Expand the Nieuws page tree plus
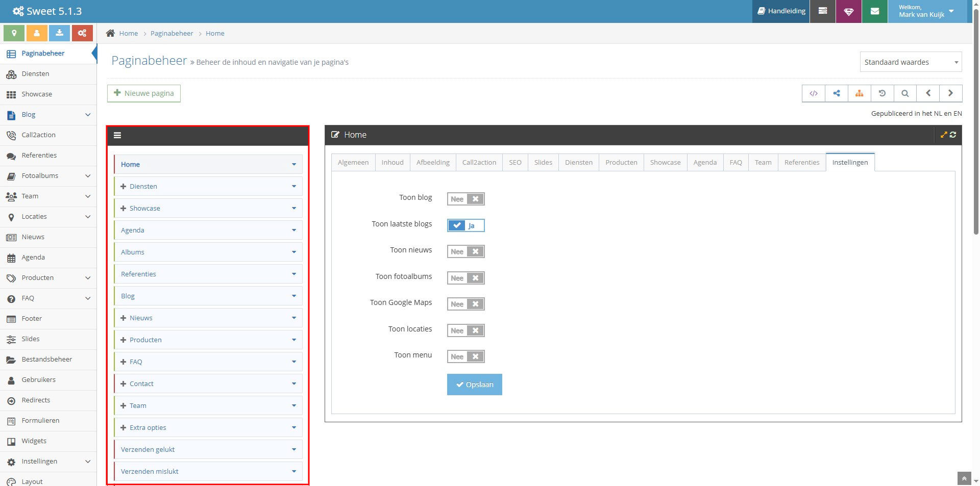The height and width of the screenshot is (486, 980). point(123,318)
